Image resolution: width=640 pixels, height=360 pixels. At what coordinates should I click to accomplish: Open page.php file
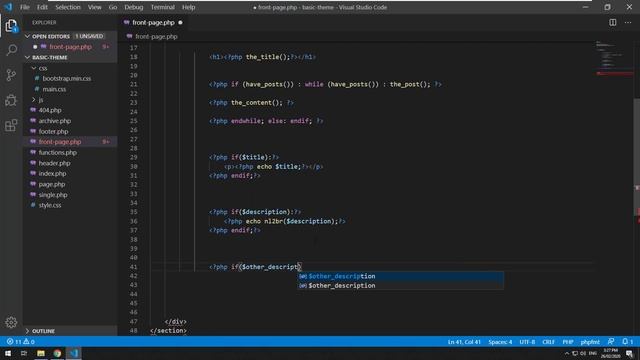pyautogui.click(x=51, y=184)
